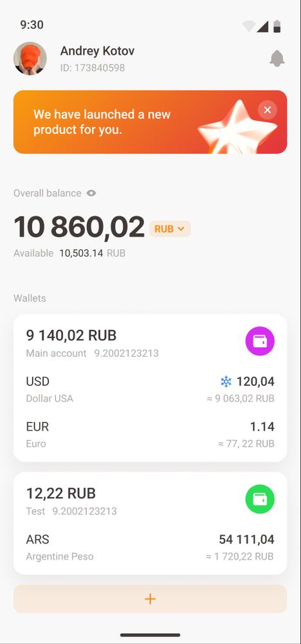Open the EUR Euro balance row
The image size is (301, 644).
click(150, 435)
